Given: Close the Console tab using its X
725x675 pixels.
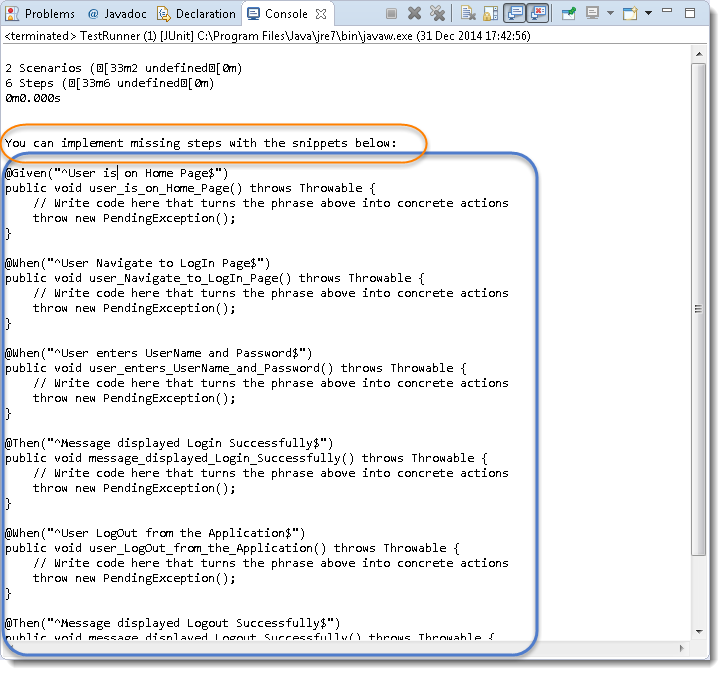Looking at the screenshot, I should click(x=320, y=14).
